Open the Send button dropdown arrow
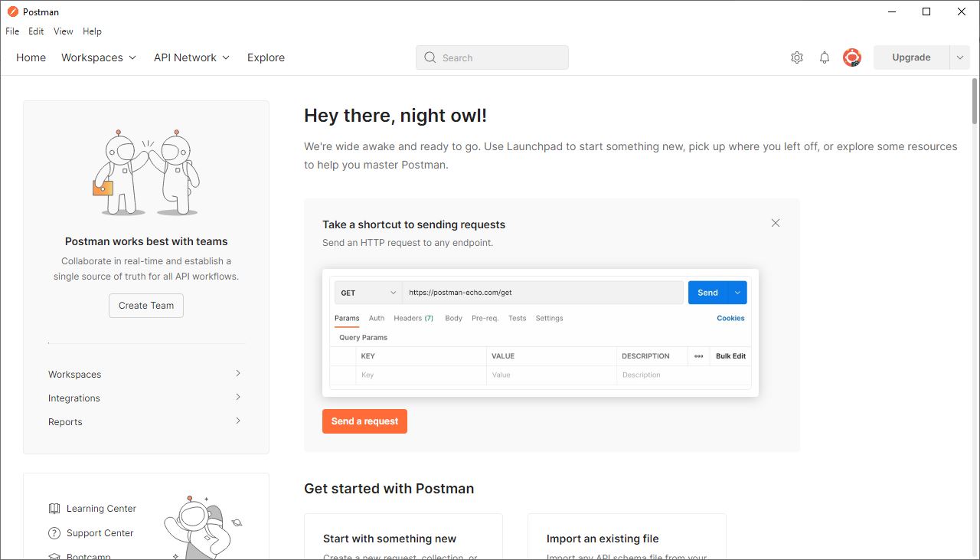 pos(737,293)
